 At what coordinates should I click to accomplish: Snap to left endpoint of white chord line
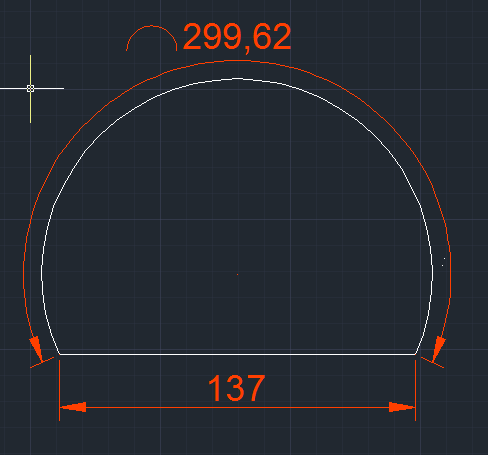pos(59,354)
